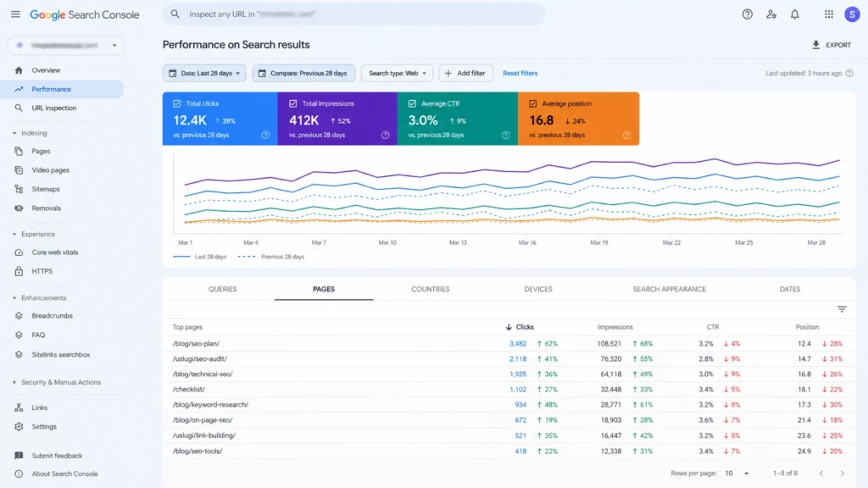The image size is (868, 488).
Task: Select the Pages tab
Action: (x=324, y=290)
